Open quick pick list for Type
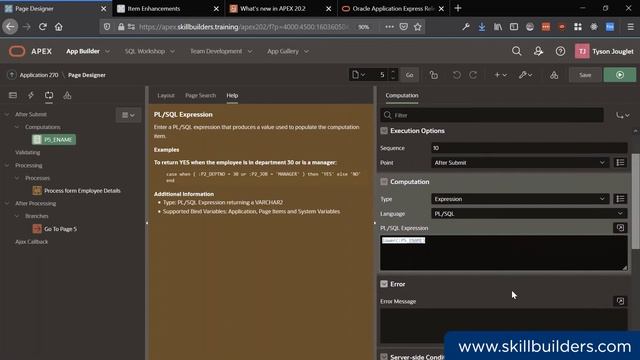Screen dimensions: 640x360 620,199
